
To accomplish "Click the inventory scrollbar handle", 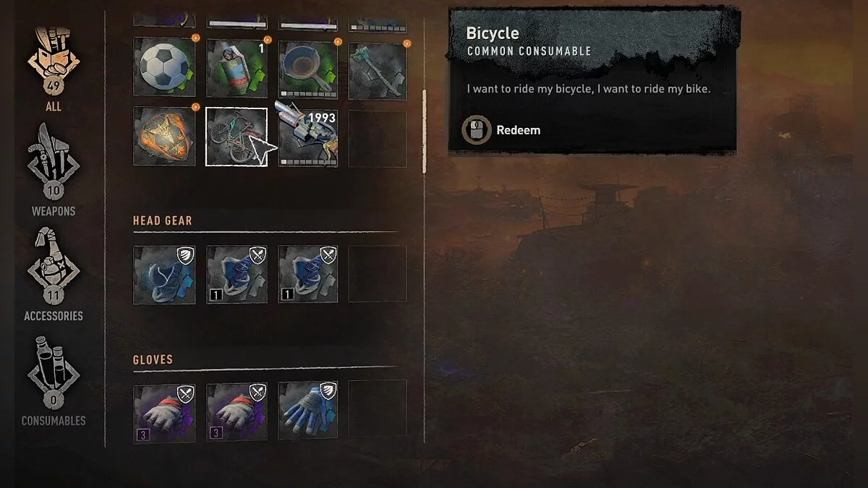I will coord(425,131).
